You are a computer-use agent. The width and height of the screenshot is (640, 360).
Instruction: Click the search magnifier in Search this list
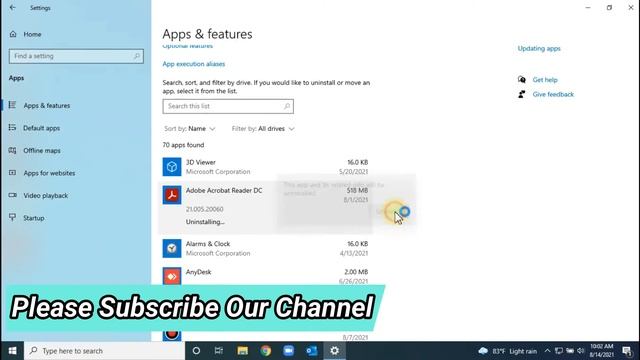pyautogui.click(x=287, y=106)
